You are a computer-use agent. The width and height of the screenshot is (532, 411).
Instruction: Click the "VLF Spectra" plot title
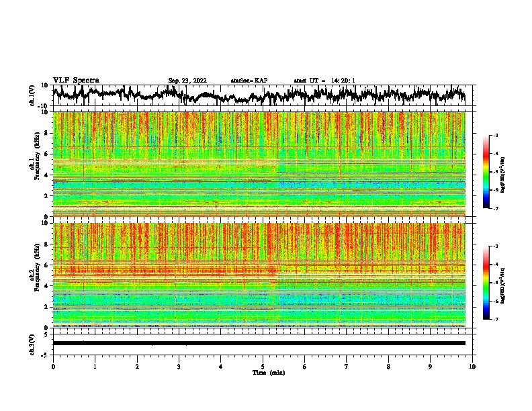76,81
